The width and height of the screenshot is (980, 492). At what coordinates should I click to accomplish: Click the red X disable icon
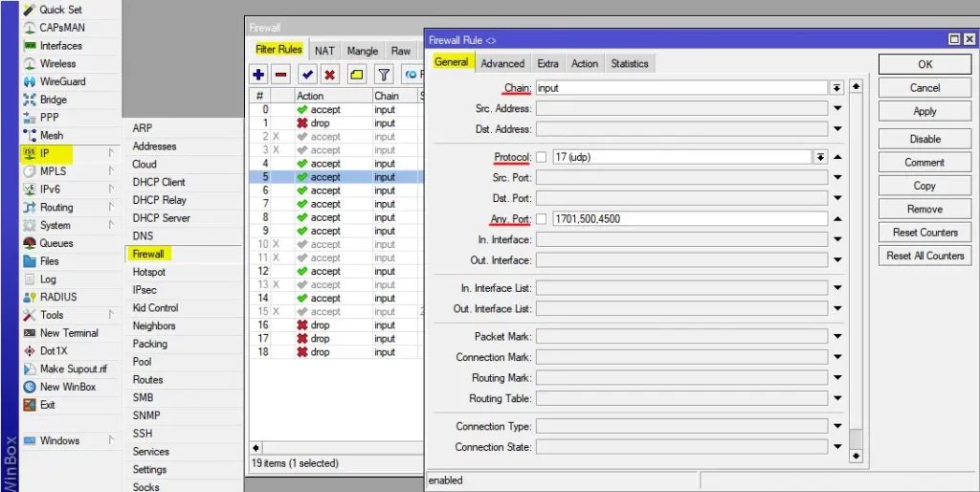point(330,75)
